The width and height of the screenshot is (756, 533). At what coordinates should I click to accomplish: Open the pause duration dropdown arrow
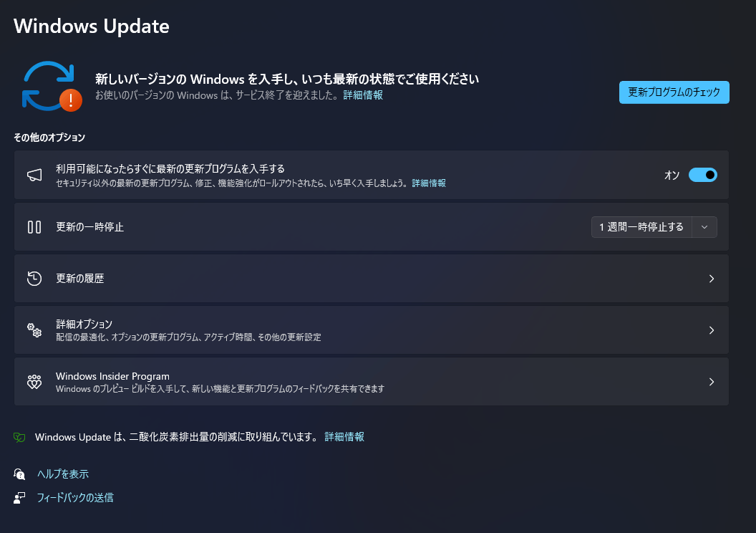(704, 227)
